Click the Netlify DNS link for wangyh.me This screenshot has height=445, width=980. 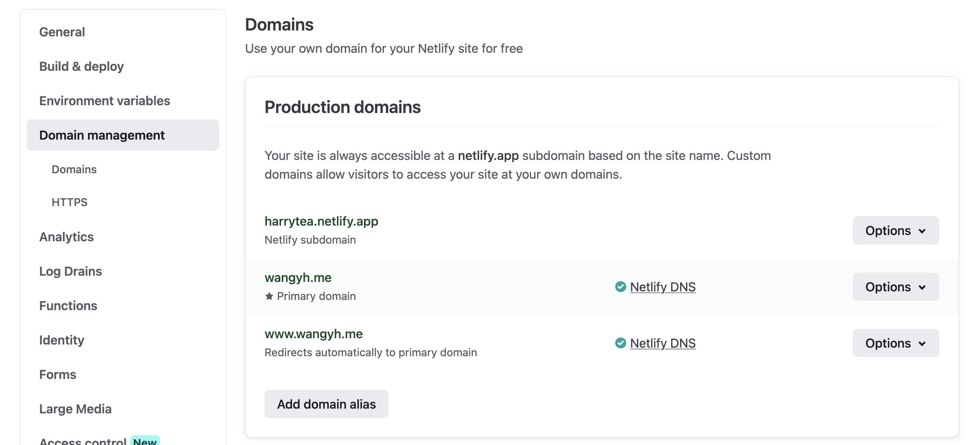pyautogui.click(x=663, y=287)
